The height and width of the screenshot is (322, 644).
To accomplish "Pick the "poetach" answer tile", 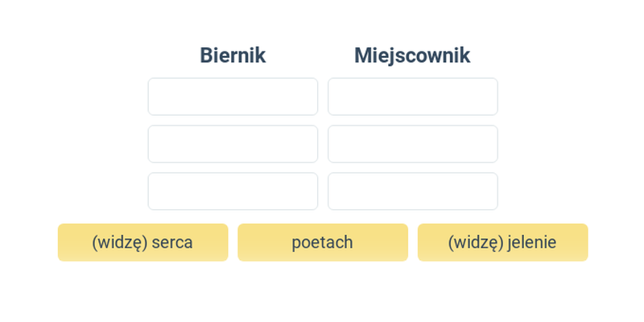I will 323,242.
